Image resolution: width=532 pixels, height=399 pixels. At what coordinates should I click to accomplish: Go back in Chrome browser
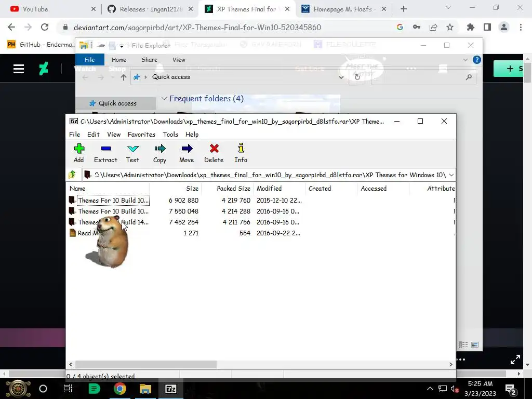[11, 27]
